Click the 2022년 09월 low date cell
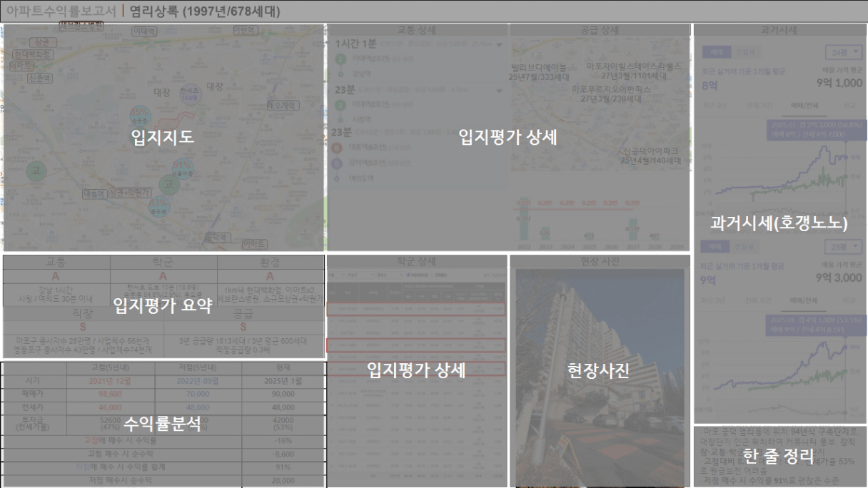868x488 pixels. click(197, 382)
